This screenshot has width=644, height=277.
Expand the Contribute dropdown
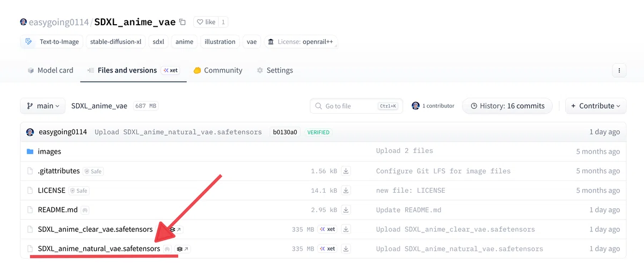(x=596, y=106)
